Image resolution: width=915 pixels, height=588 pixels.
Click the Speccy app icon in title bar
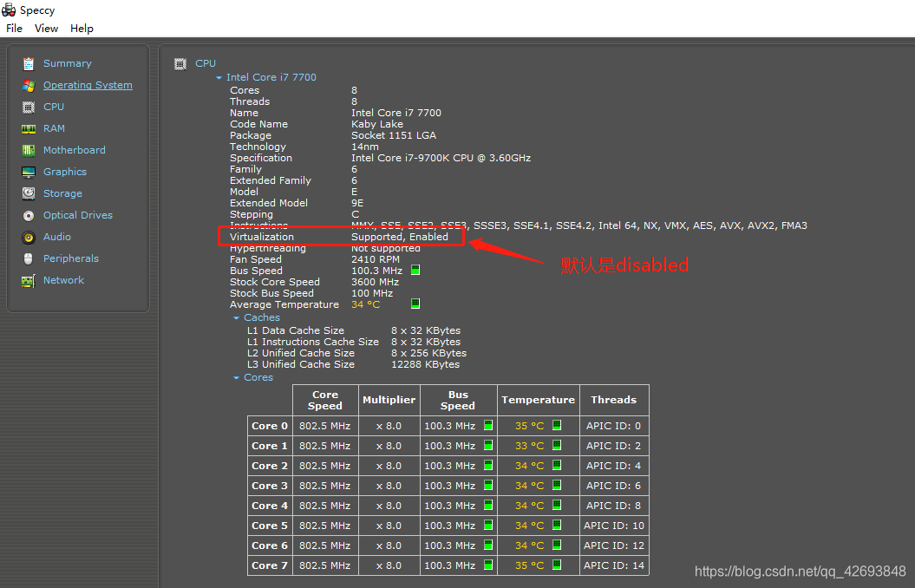(x=9, y=10)
